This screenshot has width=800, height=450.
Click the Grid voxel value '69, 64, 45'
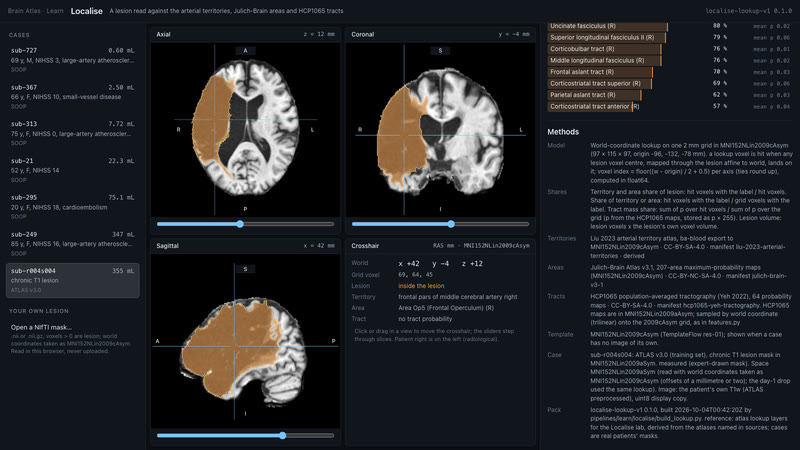415,274
